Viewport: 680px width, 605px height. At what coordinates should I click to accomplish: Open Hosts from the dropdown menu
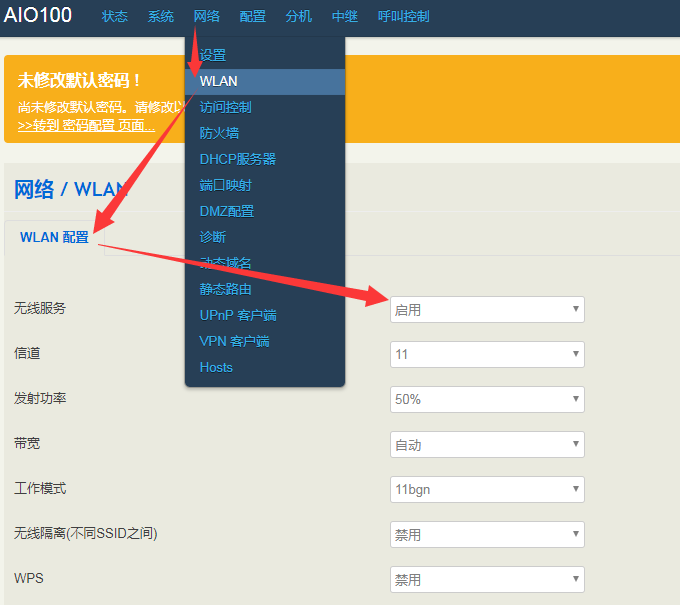click(x=265, y=367)
